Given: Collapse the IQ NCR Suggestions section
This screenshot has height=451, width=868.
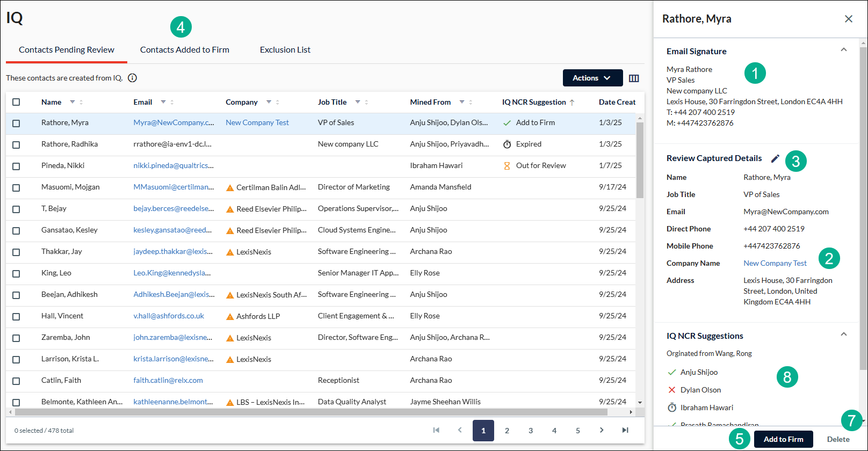Looking at the screenshot, I should click(844, 334).
